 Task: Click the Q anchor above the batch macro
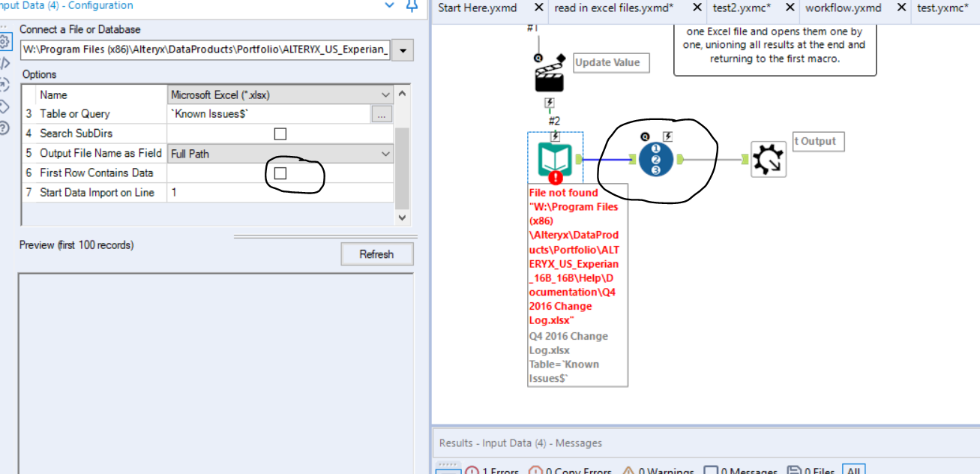(644, 136)
